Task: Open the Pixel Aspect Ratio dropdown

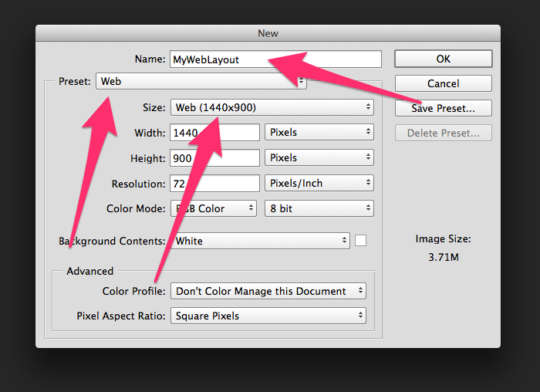Action: point(268,316)
